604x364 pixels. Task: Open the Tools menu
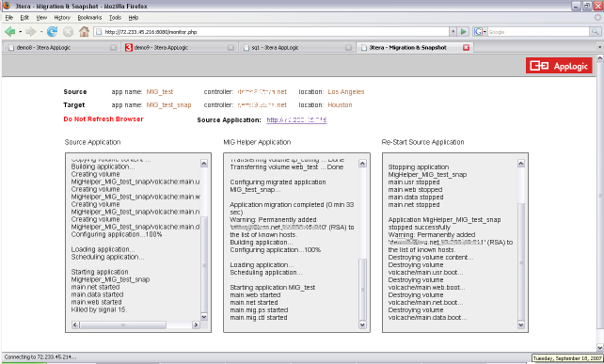[x=115, y=17]
